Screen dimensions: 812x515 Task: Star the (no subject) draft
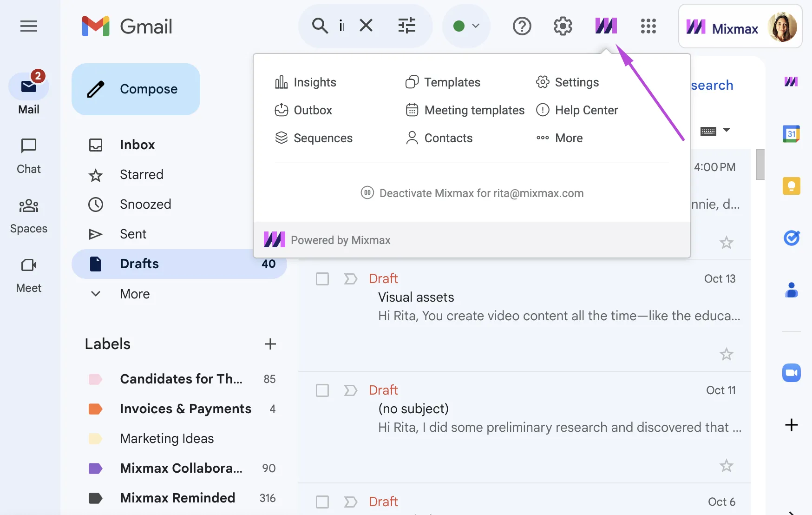click(727, 466)
